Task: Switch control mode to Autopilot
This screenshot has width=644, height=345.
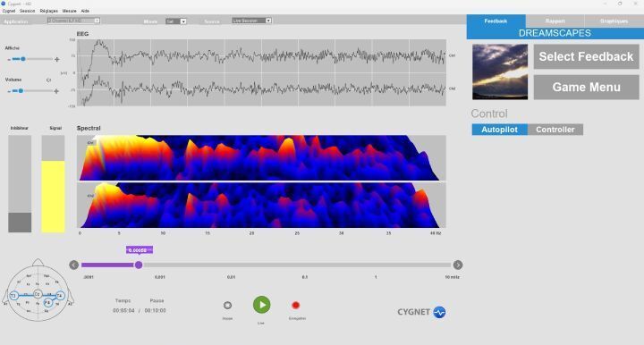Action: click(499, 130)
